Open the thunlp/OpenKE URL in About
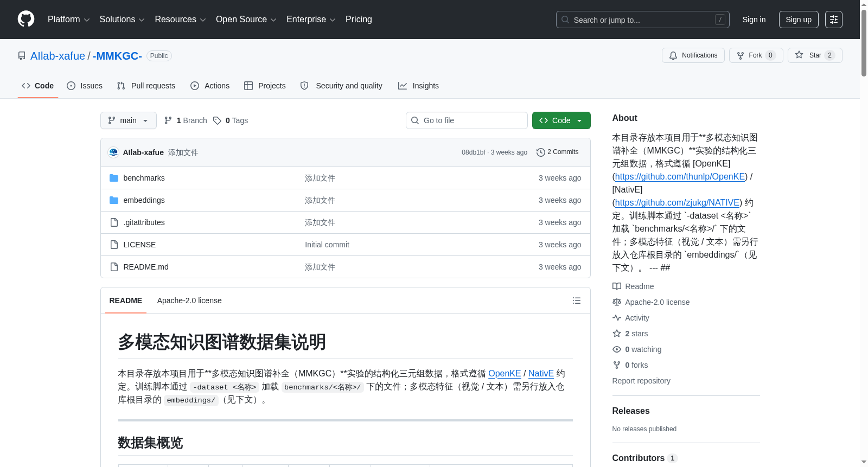Screen dimensions: 868x467 click(x=680, y=176)
